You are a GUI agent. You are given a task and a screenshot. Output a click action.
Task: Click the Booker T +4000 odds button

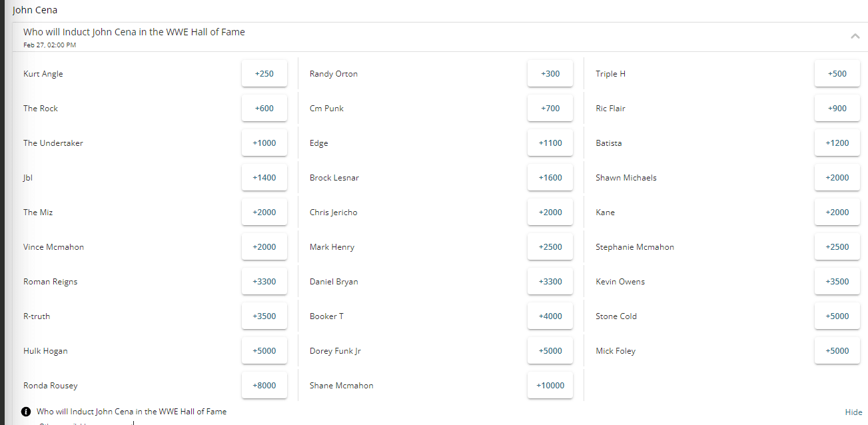(x=550, y=316)
